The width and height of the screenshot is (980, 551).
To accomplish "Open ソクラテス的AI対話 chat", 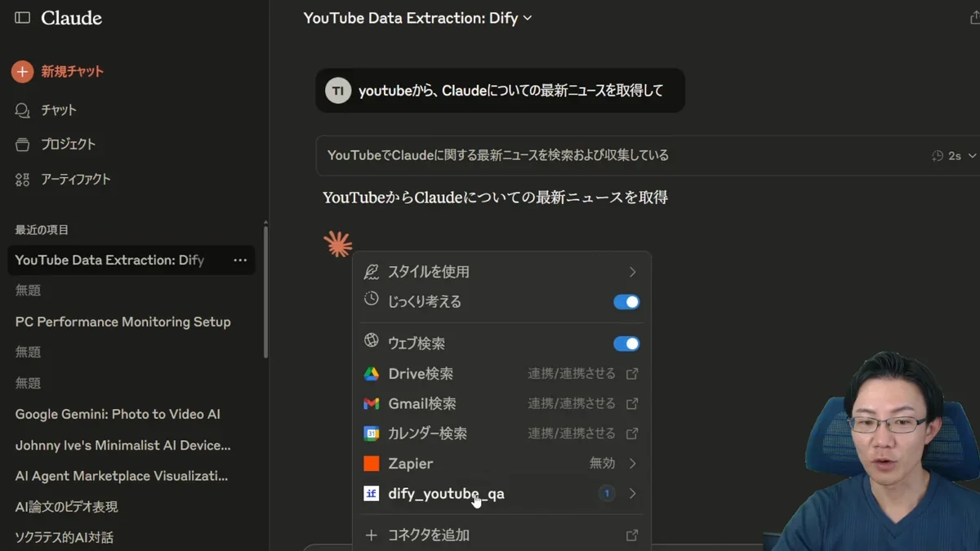I will click(65, 538).
